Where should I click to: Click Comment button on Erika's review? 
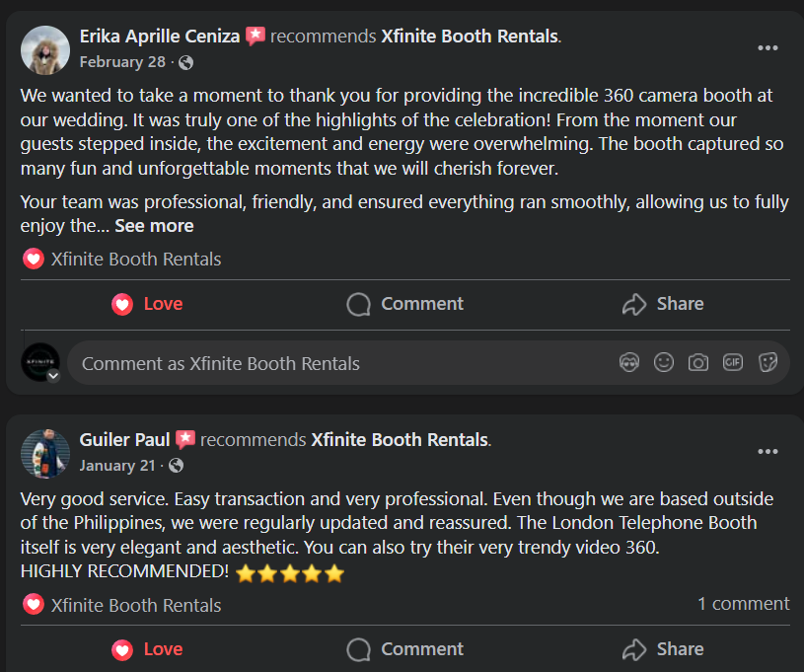point(404,304)
